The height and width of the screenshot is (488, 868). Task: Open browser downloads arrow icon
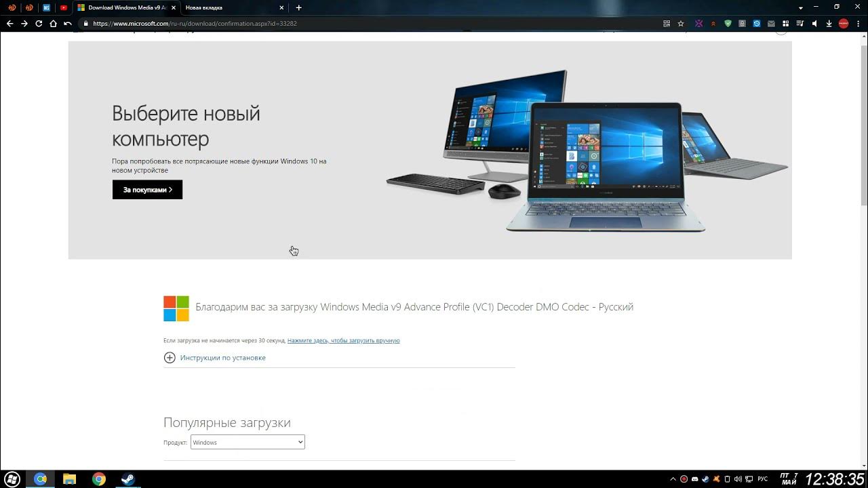tap(829, 24)
